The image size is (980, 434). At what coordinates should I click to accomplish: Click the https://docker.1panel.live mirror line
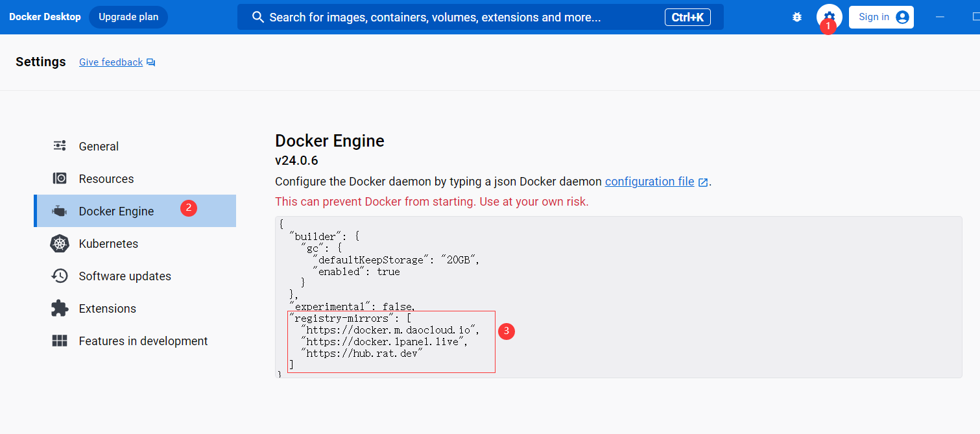pos(385,342)
